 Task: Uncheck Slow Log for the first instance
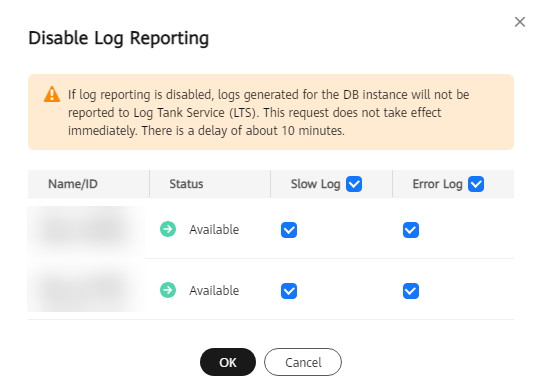tap(289, 230)
